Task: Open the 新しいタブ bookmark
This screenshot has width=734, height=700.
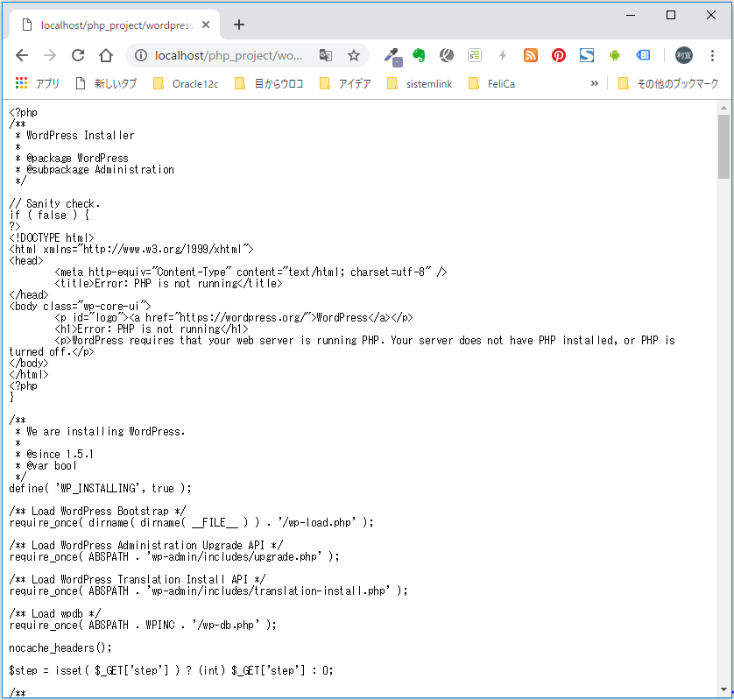Action: click(x=106, y=84)
